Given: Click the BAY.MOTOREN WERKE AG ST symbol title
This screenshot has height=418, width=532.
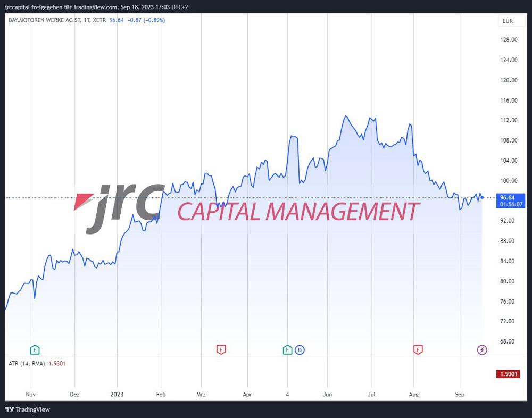Looking at the screenshot, I should pyautogui.click(x=57, y=20).
